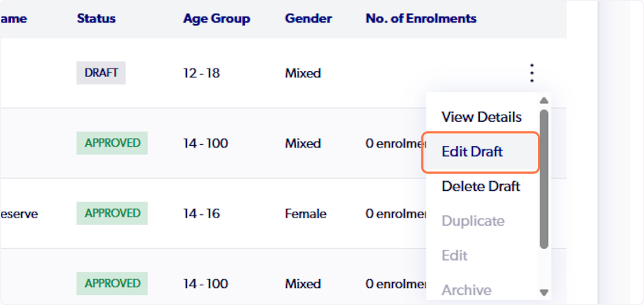This screenshot has height=305, width=644.
Task: Select View Details from the context menu
Action: (x=481, y=117)
